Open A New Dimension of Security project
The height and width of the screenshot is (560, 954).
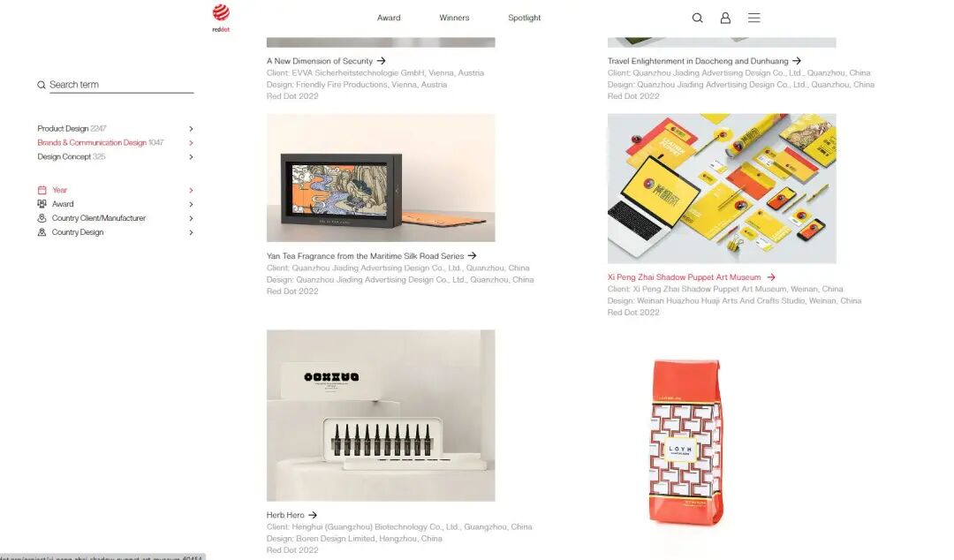tap(320, 61)
